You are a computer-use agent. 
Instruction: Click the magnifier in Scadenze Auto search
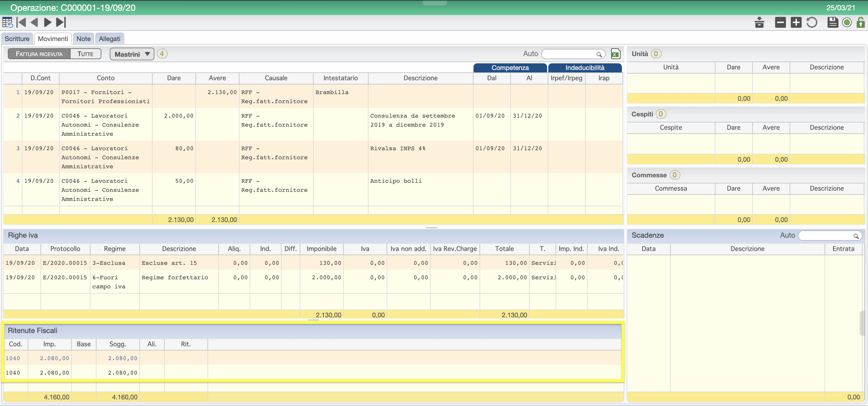[x=856, y=236]
